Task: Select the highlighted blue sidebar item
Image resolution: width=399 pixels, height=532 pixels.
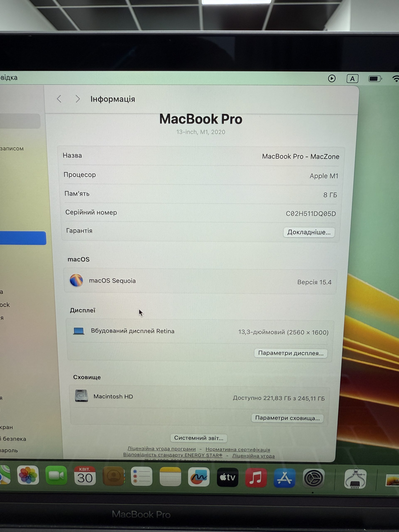Action: tap(23, 238)
